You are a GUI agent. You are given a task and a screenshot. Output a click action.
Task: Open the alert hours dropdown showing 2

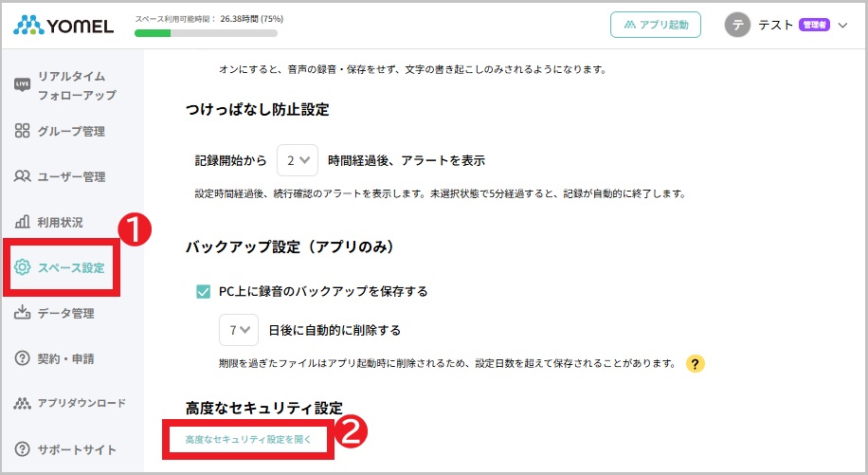point(297,160)
